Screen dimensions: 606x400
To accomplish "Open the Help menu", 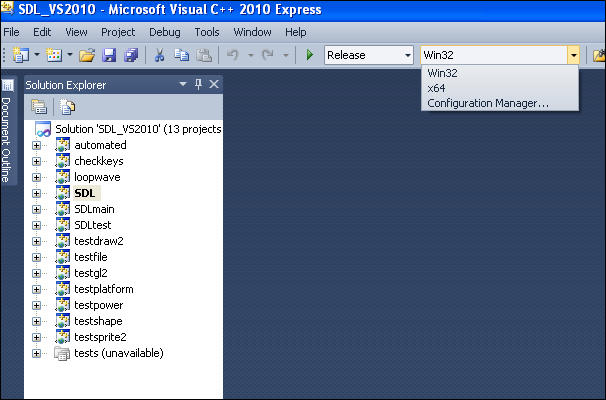I will pyautogui.click(x=296, y=32).
